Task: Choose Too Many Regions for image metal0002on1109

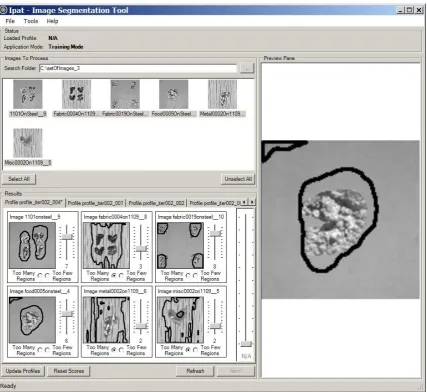Action: tap(114, 350)
